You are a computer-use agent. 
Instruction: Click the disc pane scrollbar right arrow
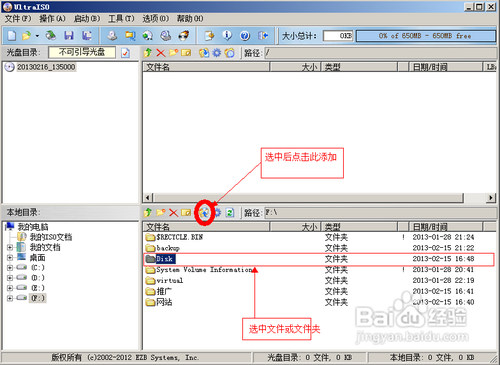coord(490,197)
